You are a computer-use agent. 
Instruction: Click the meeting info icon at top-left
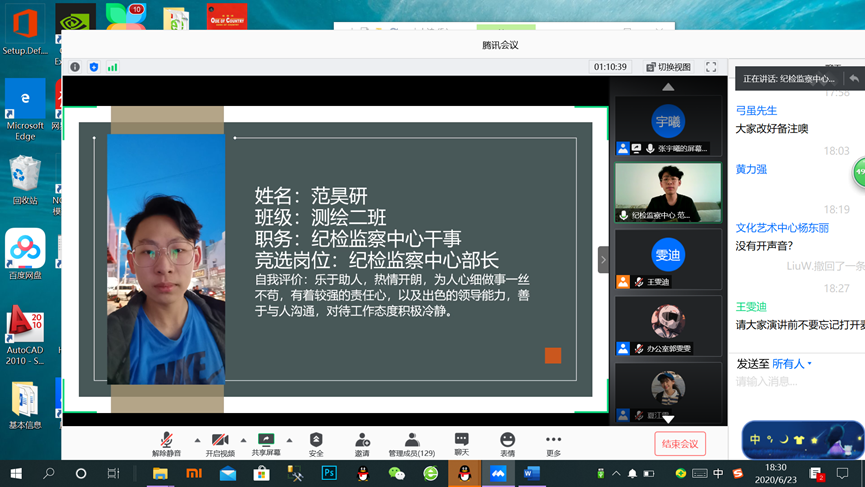pos(75,67)
